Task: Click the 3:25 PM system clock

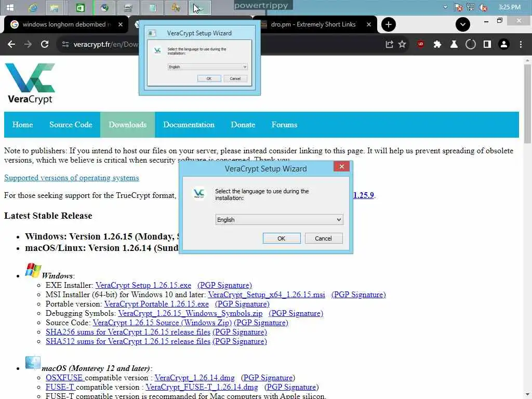Action: pyautogui.click(x=509, y=7)
